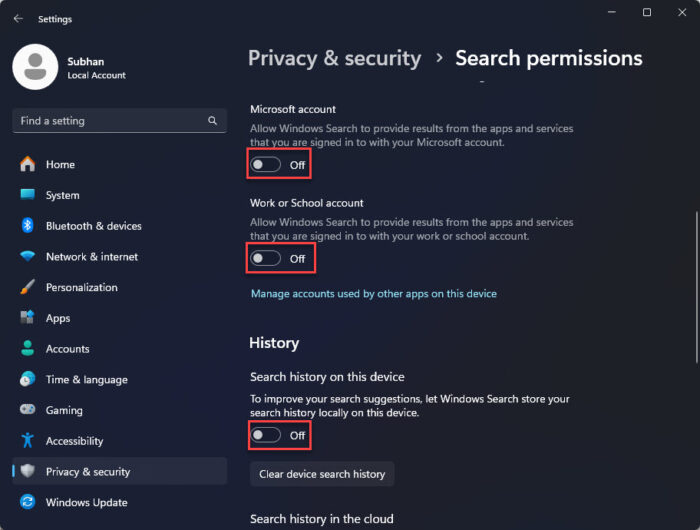700x530 pixels.
Task: Click the Accounts person icon
Action: coord(28,348)
